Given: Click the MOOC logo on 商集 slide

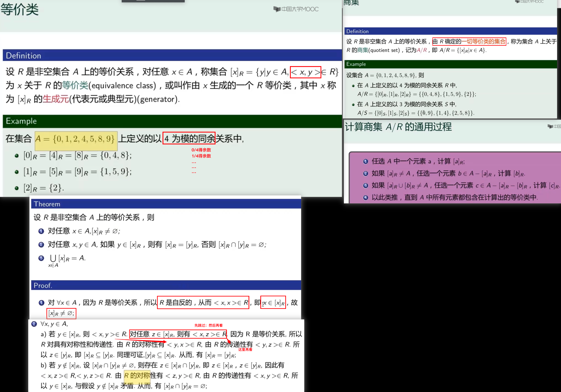Looking at the screenshot, I should coord(529,2).
